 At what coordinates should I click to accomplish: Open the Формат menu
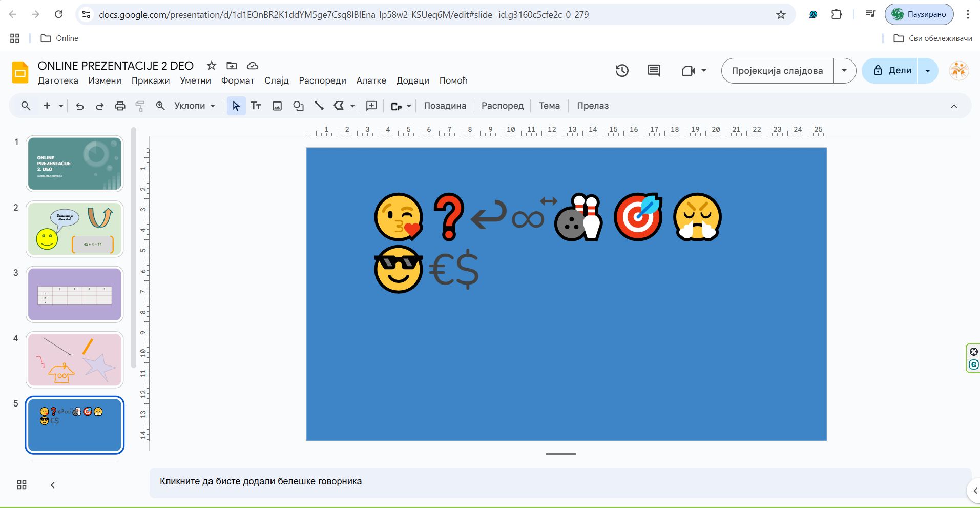pos(238,80)
